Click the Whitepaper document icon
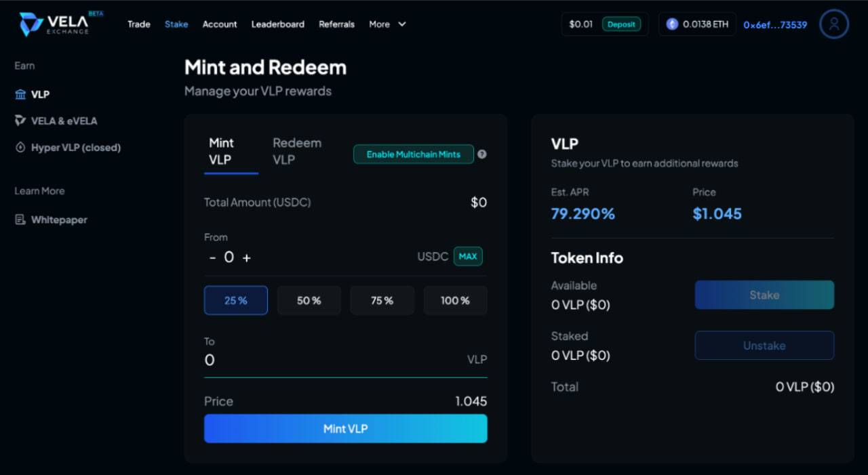The width and height of the screenshot is (868, 475). pyautogui.click(x=20, y=220)
